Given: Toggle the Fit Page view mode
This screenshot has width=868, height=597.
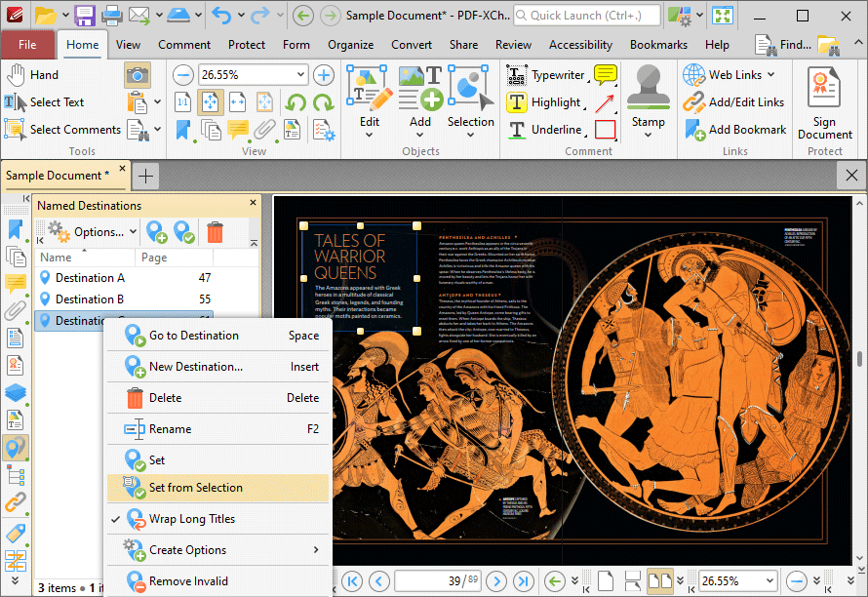Looking at the screenshot, I should pyautogui.click(x=211, y=102).
